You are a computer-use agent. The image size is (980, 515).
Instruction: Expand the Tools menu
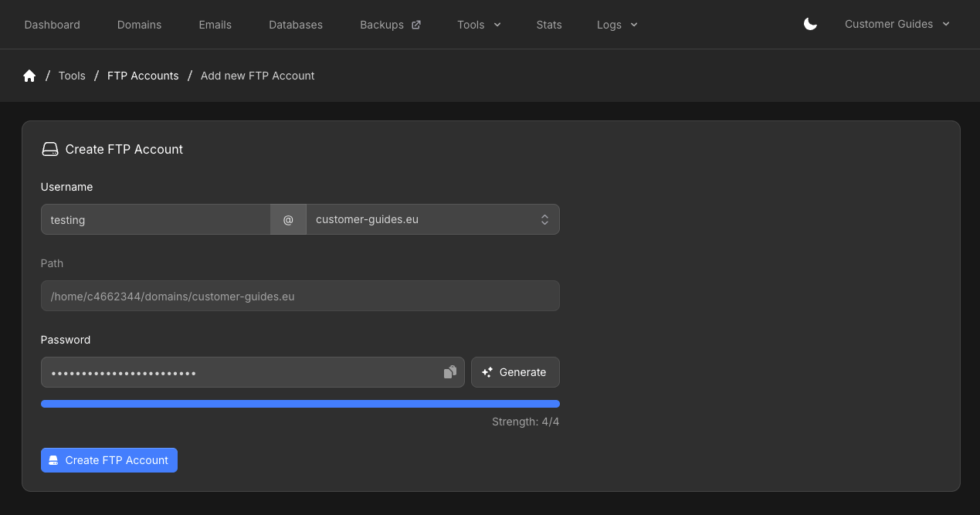tap(479, 25)
